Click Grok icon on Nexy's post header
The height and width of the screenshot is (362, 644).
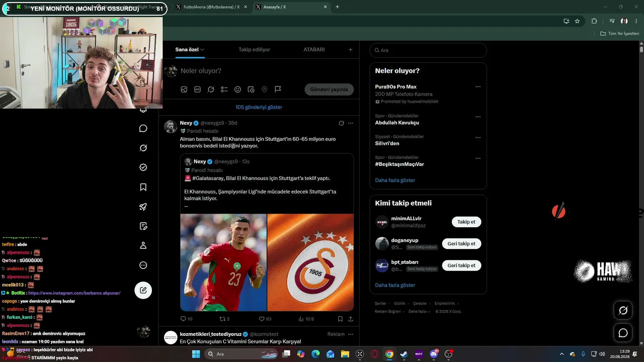pyautogui.click(x=341, y=123)
